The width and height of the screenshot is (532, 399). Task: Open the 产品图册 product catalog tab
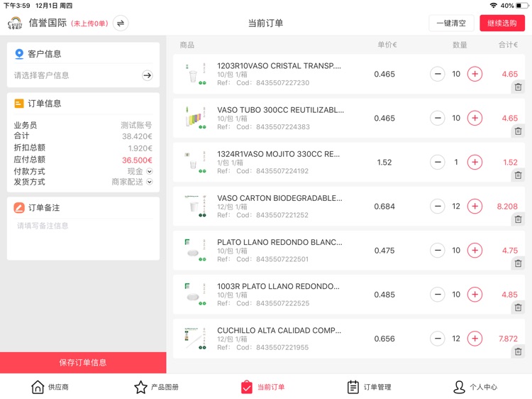point(157,387)
